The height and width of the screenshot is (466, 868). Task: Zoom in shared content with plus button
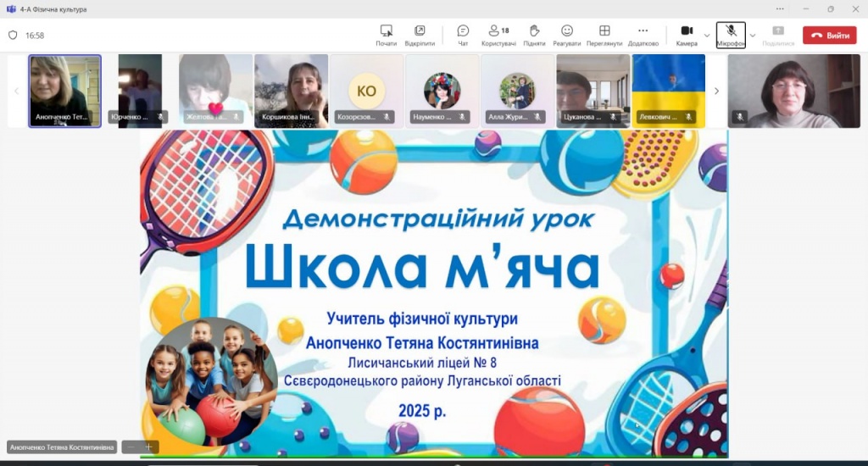[x=149, y=447]
